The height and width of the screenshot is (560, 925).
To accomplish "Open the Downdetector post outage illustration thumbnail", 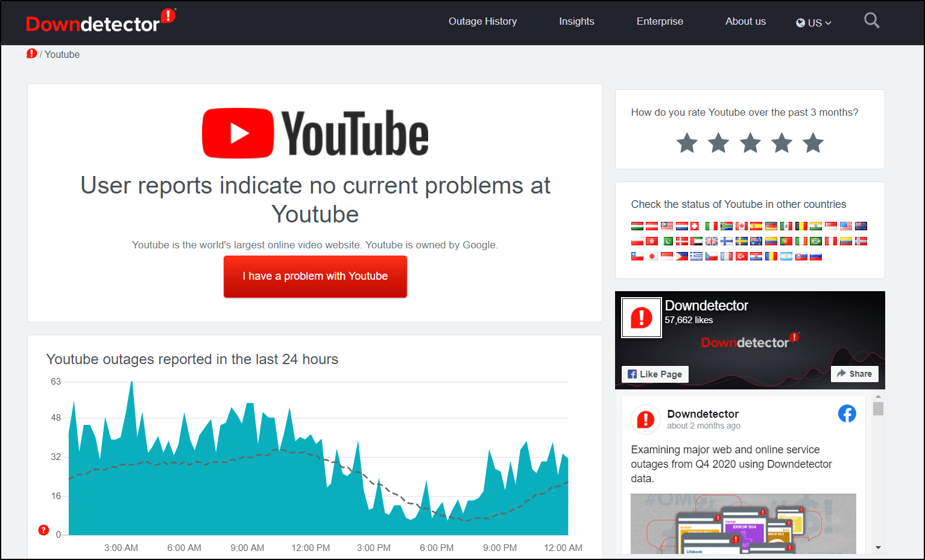I will (743, 524).
